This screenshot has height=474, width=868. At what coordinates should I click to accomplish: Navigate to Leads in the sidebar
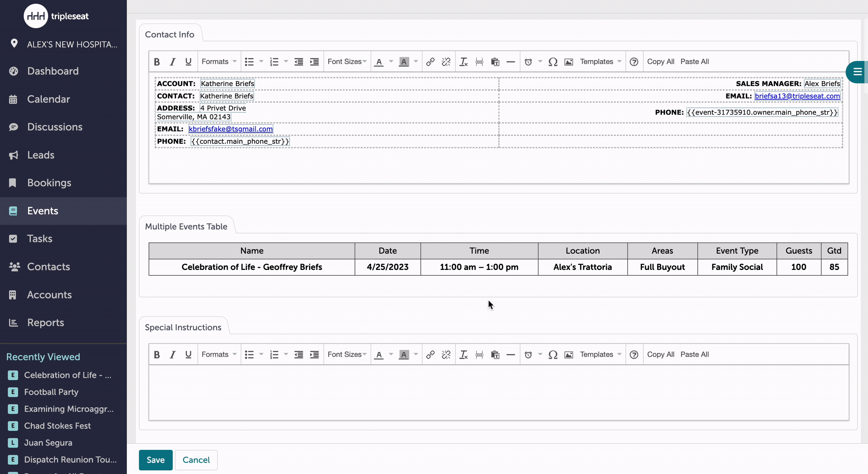(63, 155)
